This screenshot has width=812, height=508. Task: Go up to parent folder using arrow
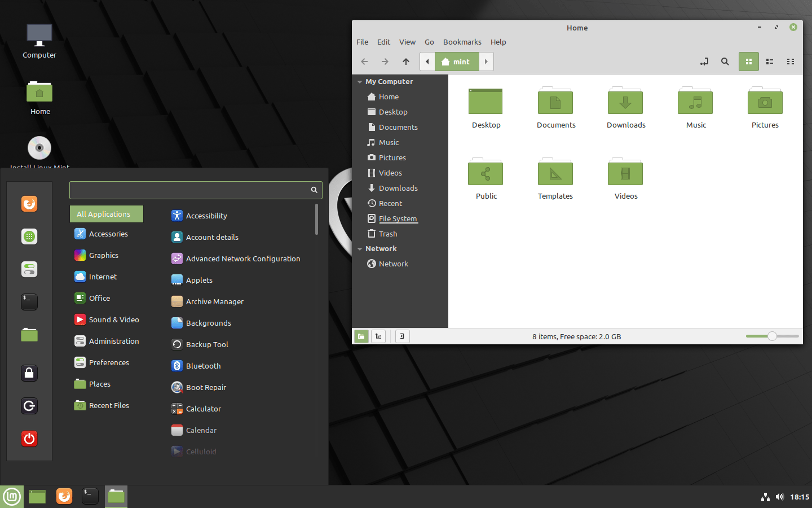pyautogui.click(x=406, y=62)
